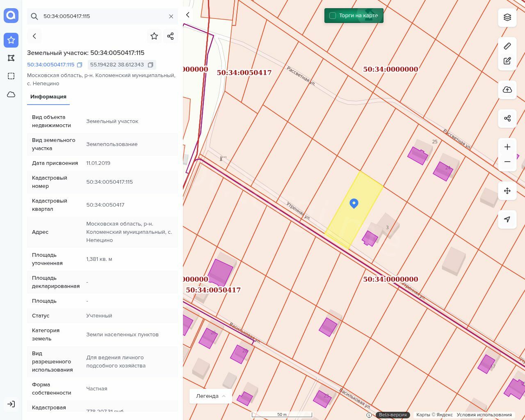
Task: Zoom in on the map
Action: tap(507, 147)
